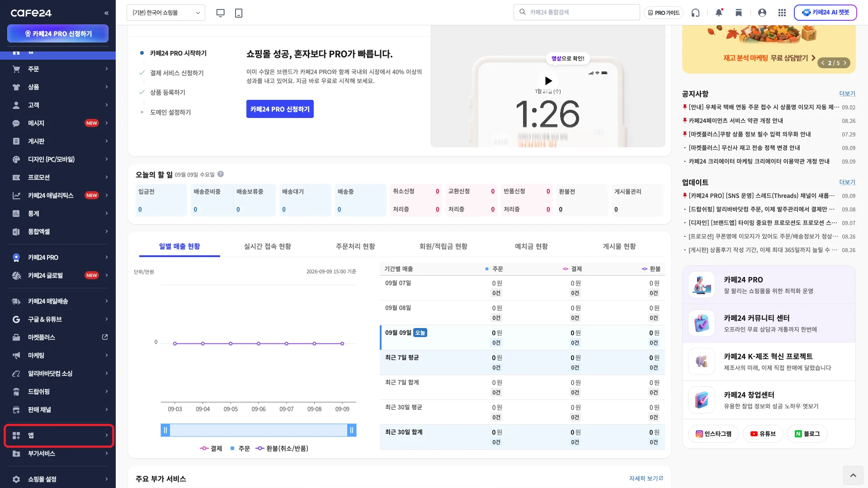
Task: Open shop selector dropdown (기본) 한국어 쇼핑몰
Action: pyautogui.click(x=166, y=13)
